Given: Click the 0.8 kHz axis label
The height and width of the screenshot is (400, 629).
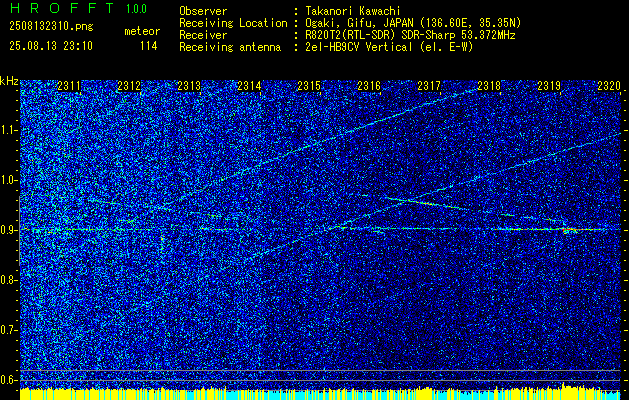Looking at the screenshot, I should click(8, 280).
